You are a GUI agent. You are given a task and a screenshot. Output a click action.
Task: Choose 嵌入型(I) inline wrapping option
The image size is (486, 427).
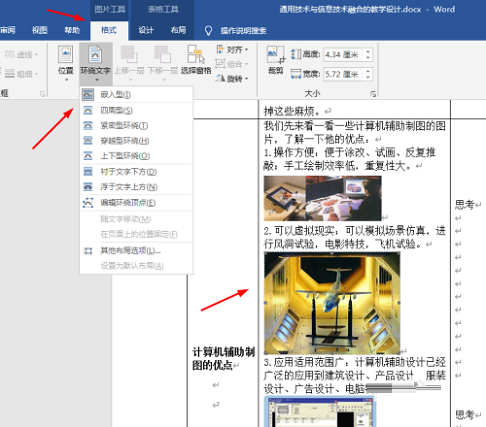pos(136,95)
